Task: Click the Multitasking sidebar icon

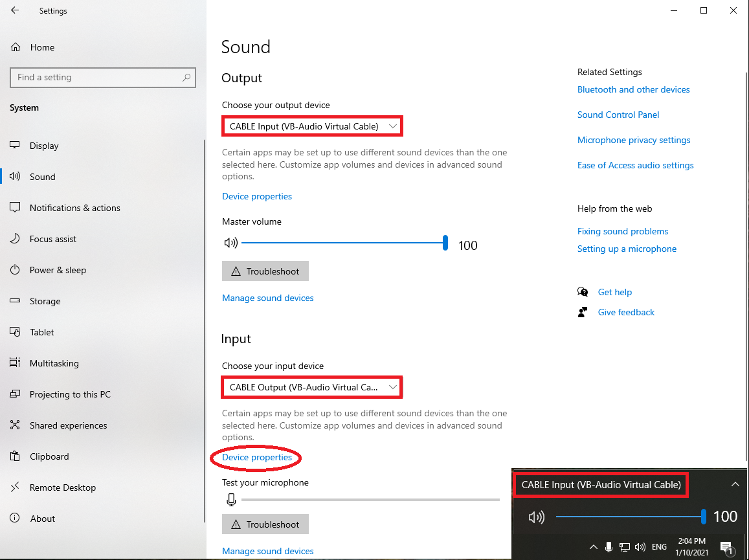Action: tap(15, 363)
